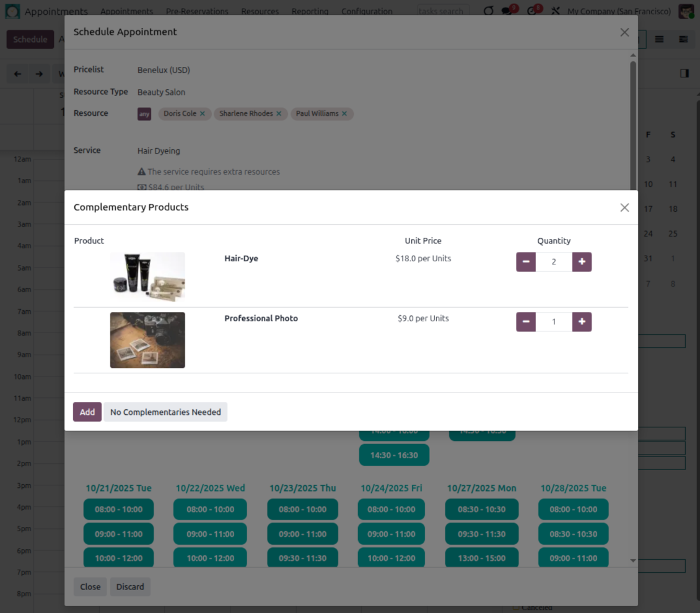This screenshot has height=613, width=700.
Task: Open the Reporting menu
Action: pyautogui.click(x=310, y=11)
